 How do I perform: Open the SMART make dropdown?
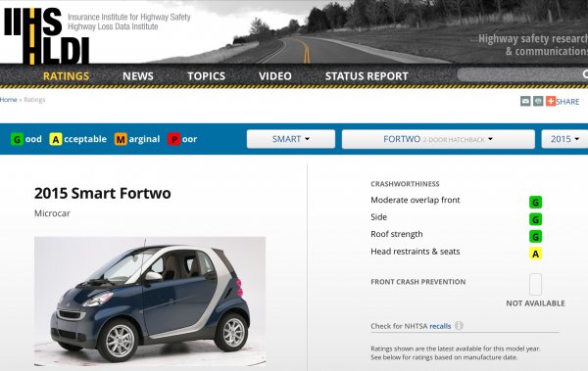[291, 139]
